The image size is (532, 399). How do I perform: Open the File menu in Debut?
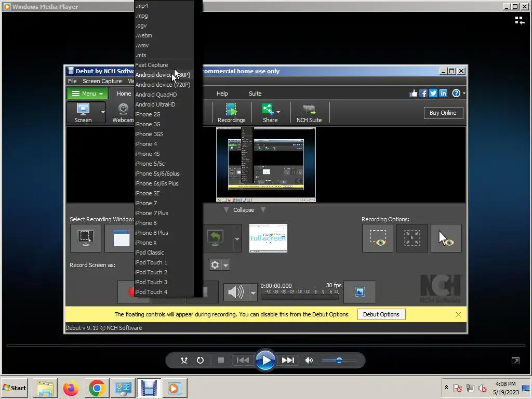(x=72, y=81)
